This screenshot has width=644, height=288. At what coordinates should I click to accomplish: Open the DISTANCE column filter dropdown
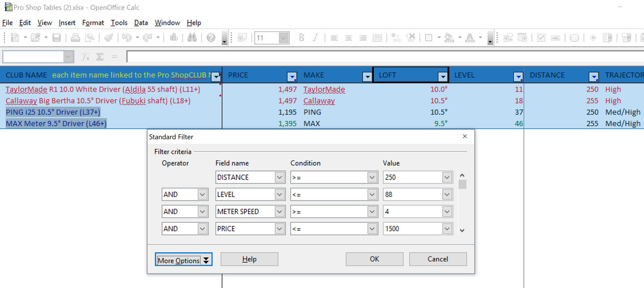pos(594,77)
